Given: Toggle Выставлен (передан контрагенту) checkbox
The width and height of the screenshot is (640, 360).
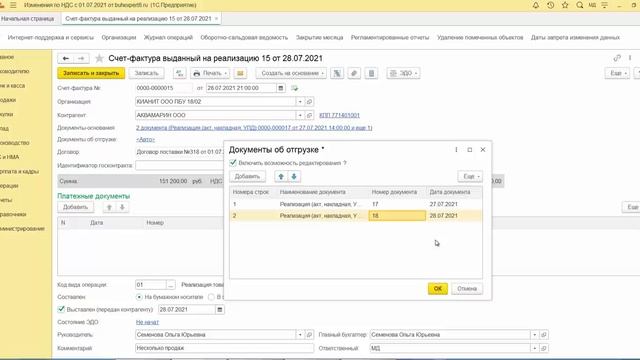Looking at the screenshot, I should 61,309.
